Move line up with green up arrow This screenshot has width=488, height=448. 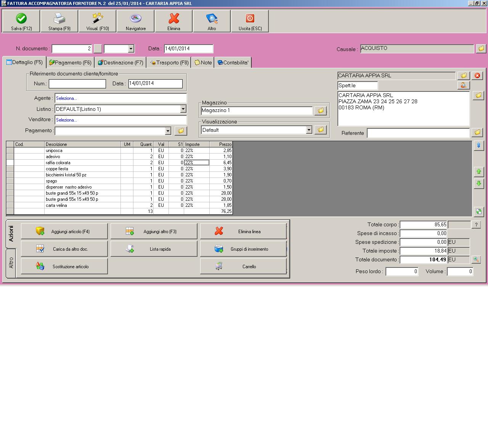pos(479,171)
